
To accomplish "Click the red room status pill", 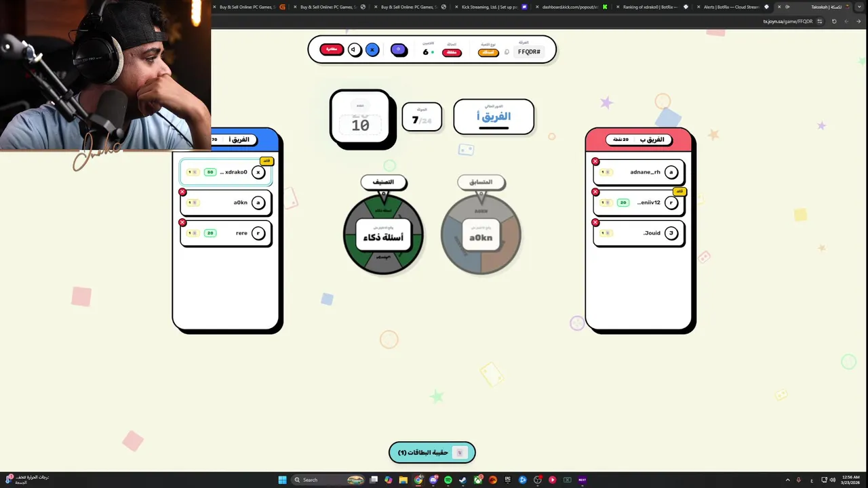I will click(452, 52).
